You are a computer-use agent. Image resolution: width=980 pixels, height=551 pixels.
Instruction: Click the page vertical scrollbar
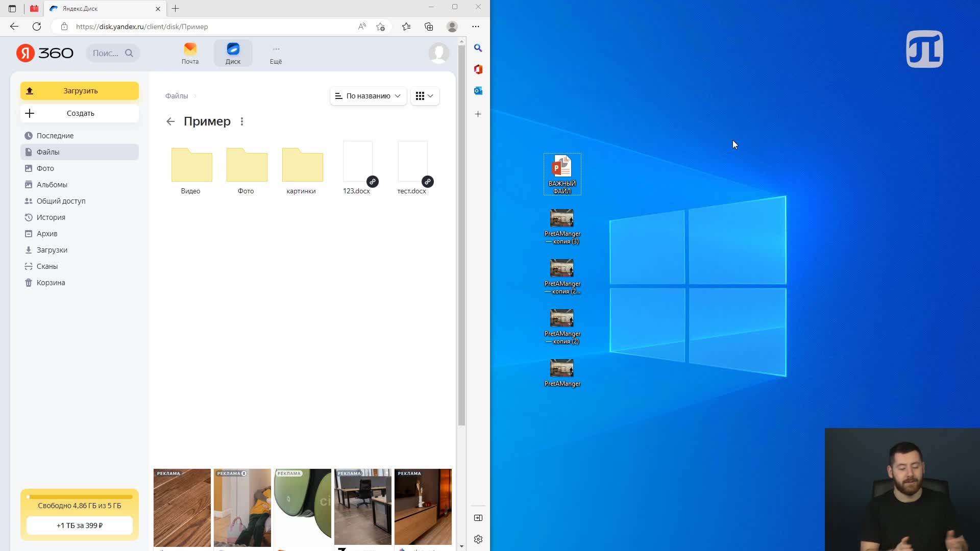coord(461,235)
